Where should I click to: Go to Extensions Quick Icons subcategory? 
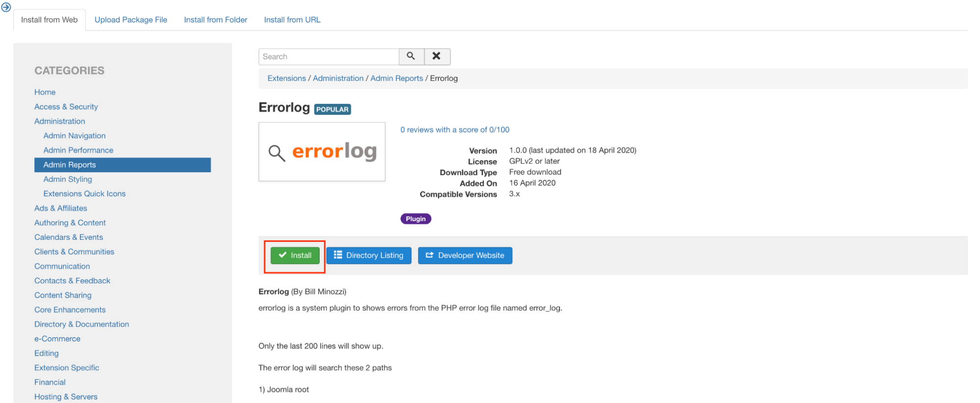pyautogui.click(x=84, y=194)
